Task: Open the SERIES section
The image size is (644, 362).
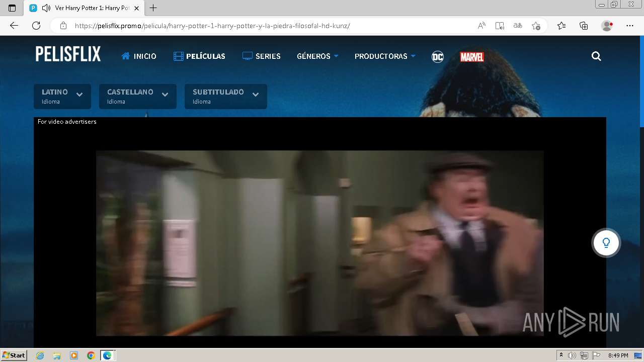Action: [261, 56]
